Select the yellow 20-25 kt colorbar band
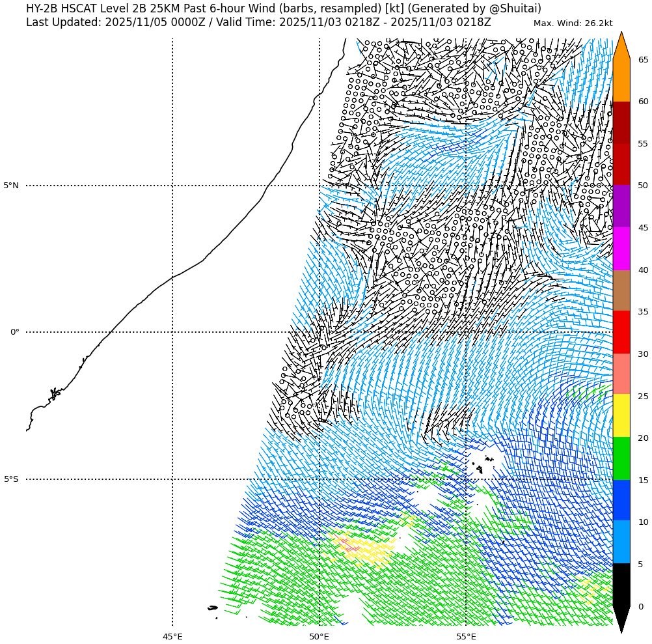Image resolution: width=652 pixels, height=644 pixels. pos(621,415)
